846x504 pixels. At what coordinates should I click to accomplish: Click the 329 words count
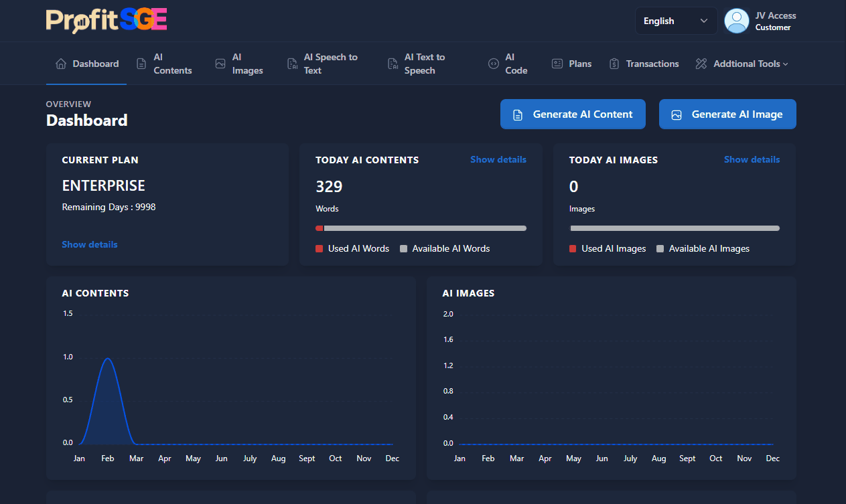click(329, 186)
